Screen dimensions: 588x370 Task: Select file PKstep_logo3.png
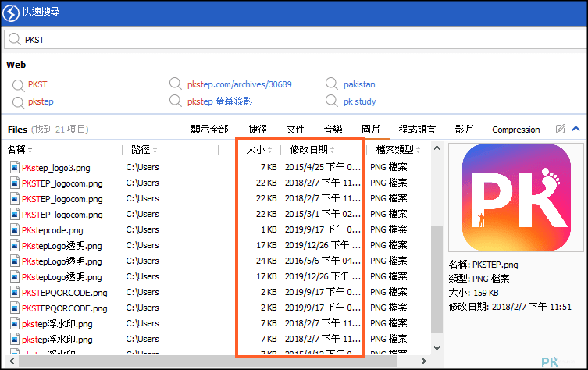coord(56,168)
